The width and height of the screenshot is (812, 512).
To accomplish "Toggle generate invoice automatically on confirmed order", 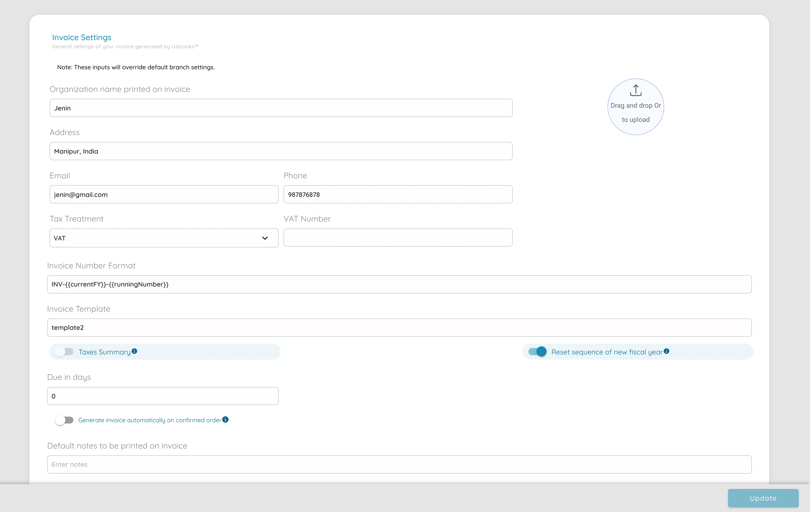I will 64,420.
